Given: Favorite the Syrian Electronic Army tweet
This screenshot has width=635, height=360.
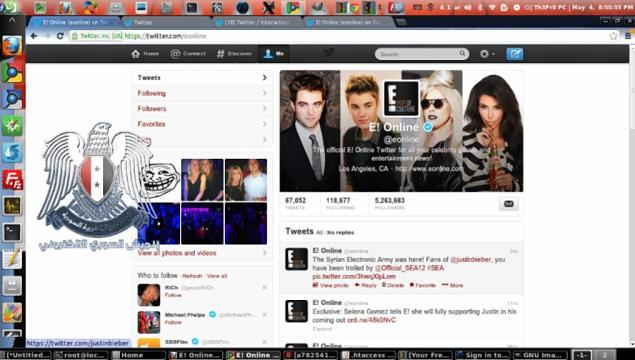Looking at the screenshot, I should [x=422, y=285].
